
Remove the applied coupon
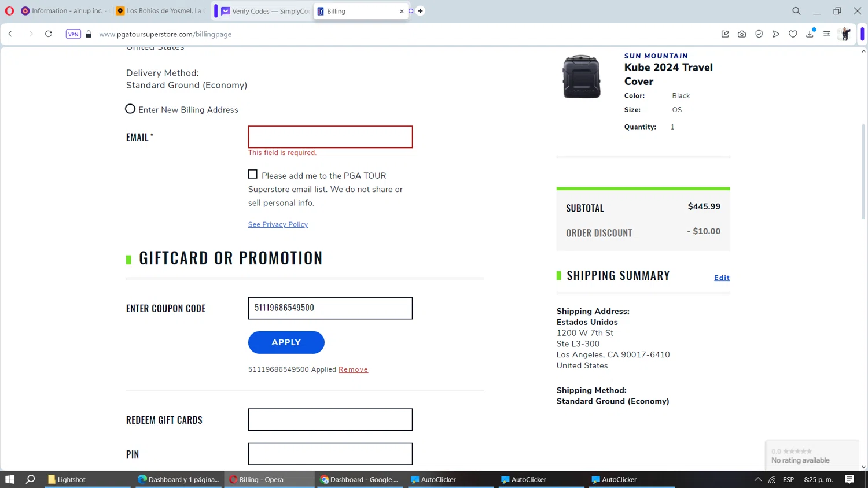point(353,369)
